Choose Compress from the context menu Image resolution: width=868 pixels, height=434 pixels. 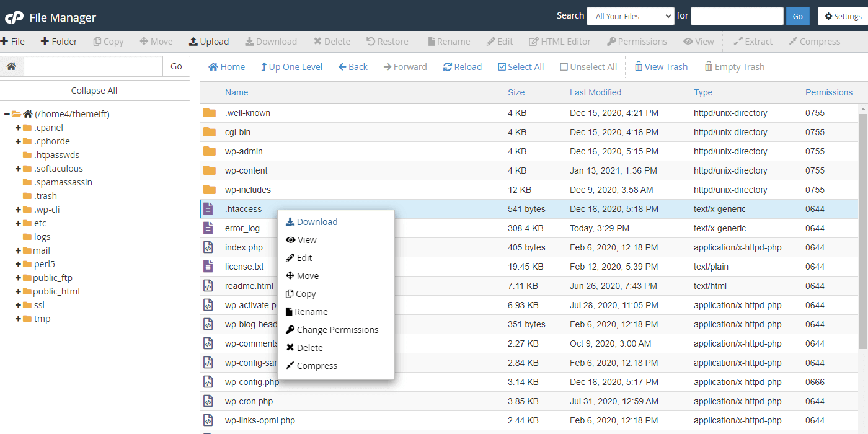[x=312, y=366]
